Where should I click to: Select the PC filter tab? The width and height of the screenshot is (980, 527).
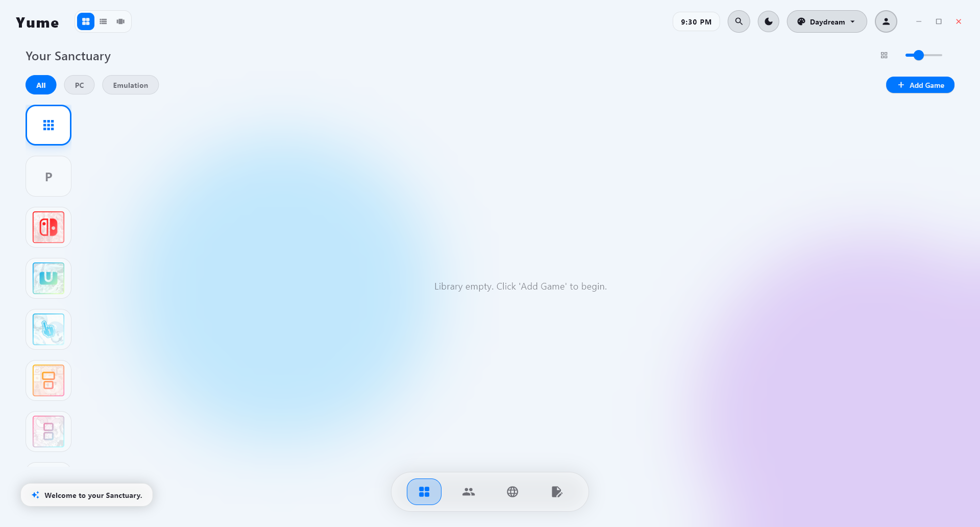(x=79, y=85)
